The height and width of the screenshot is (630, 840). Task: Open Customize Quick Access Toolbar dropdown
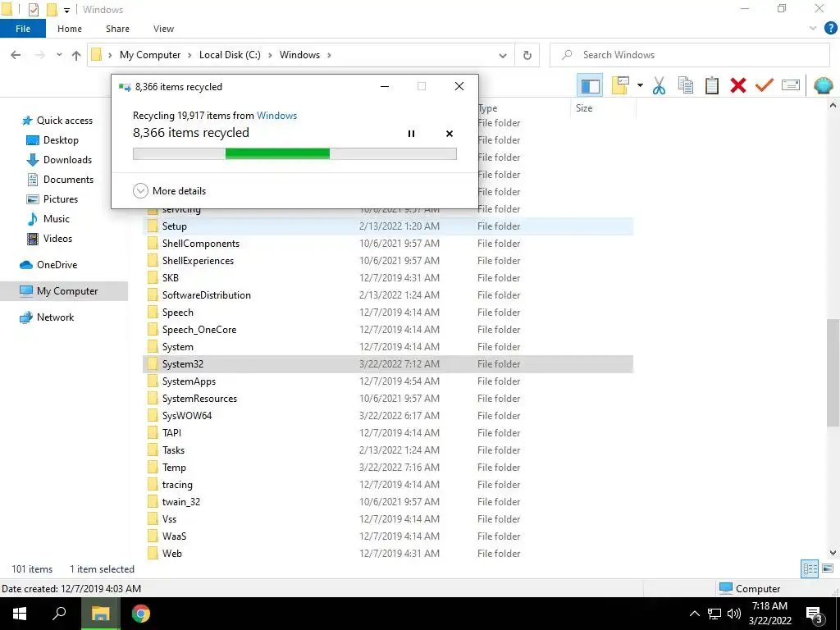(67, 10)
